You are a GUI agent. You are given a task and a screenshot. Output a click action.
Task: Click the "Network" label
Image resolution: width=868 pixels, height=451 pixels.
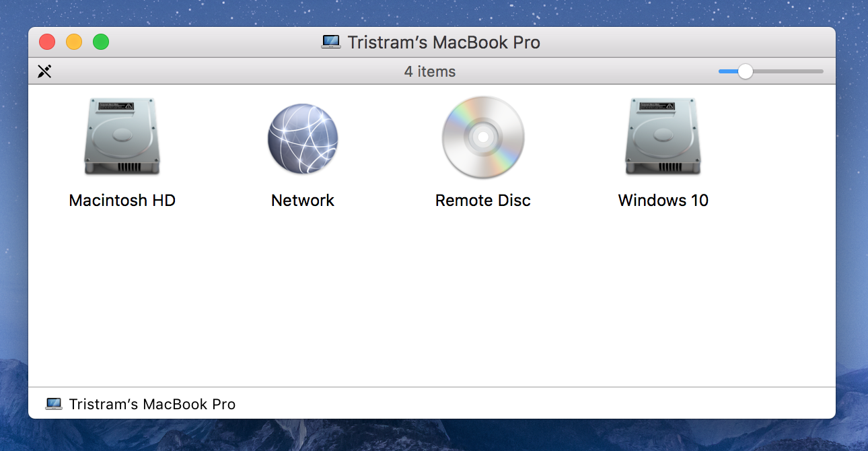coord(303,201)
